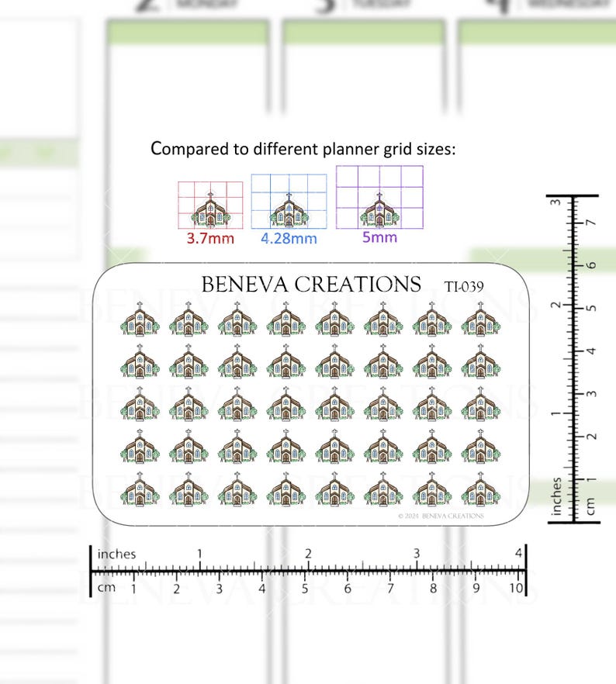Click the 'inches' label on the vertical ruler
This screenshot has width=616, height=684.
(x=555, y=496)
